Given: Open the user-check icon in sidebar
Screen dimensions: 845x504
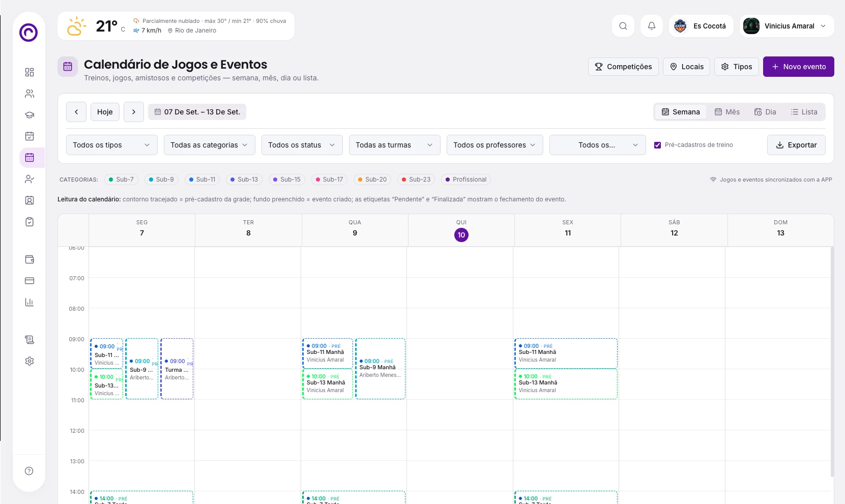Looking at the screenshot, I should click(x=30, y=179).
